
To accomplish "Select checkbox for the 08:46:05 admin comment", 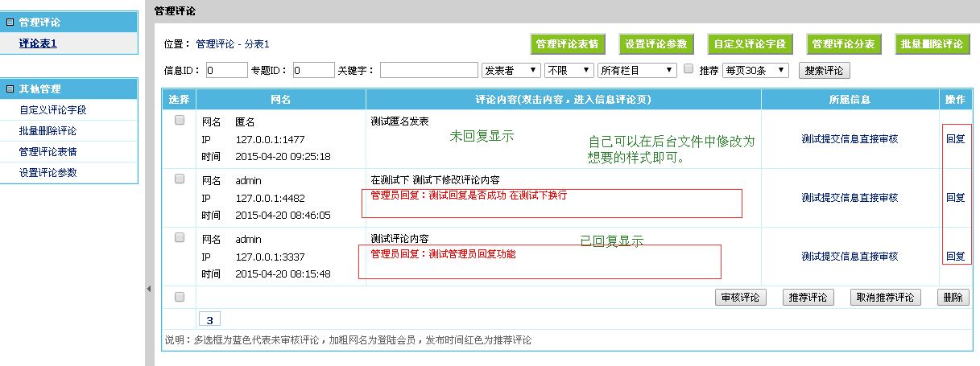I will click(180, 179).
